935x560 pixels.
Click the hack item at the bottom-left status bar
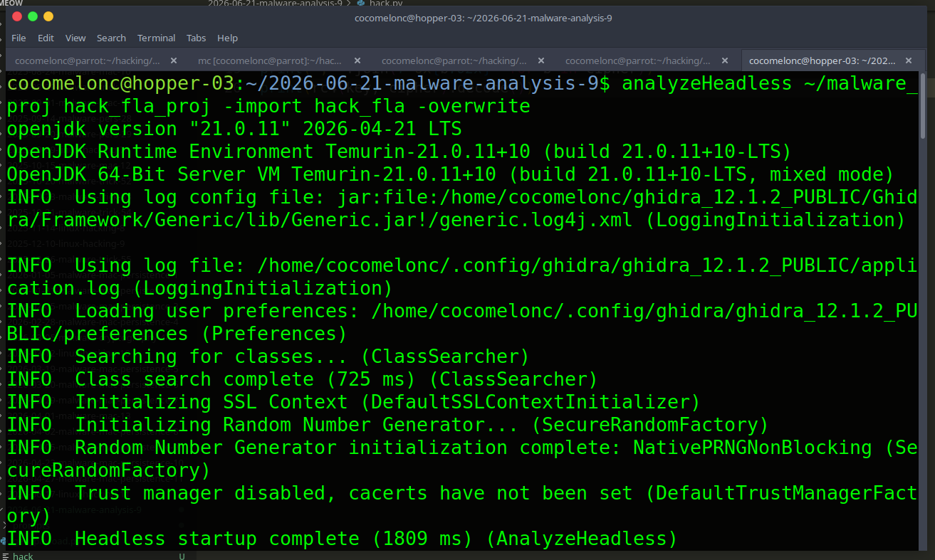23,556
